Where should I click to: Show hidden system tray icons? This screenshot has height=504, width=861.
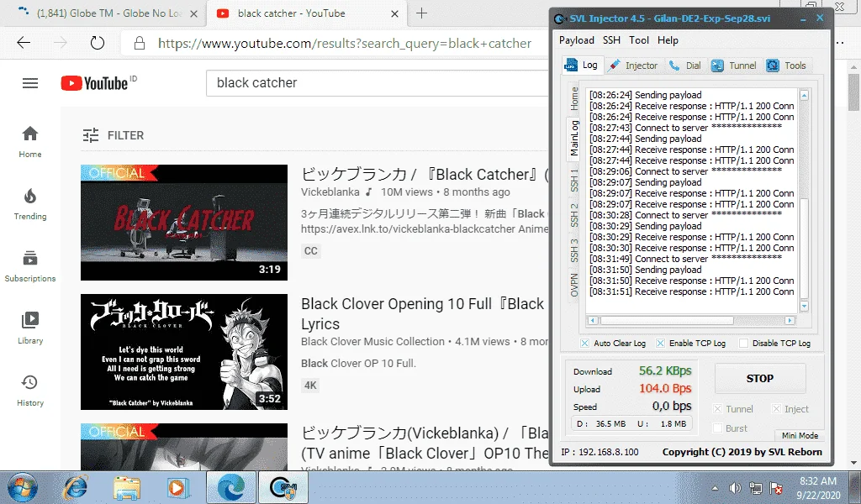click(x=715, y=488)
